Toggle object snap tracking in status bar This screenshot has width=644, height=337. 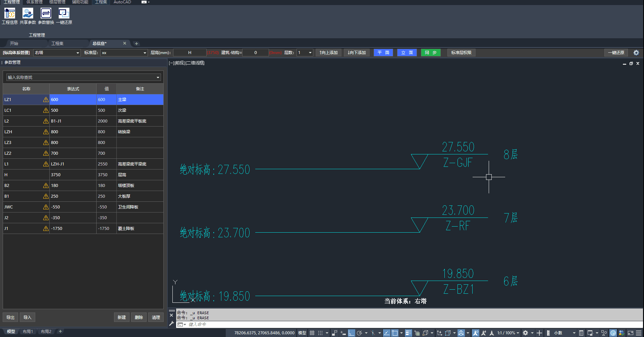[387, 333]
